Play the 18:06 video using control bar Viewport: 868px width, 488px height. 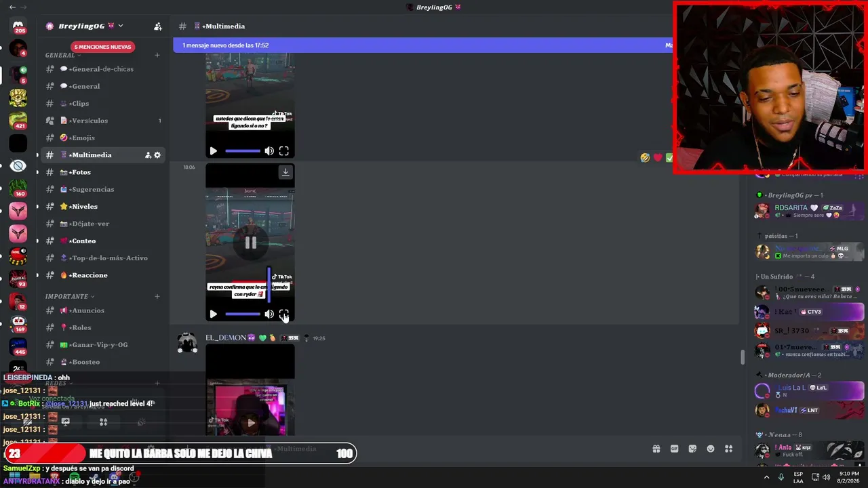tap(213, 314)
